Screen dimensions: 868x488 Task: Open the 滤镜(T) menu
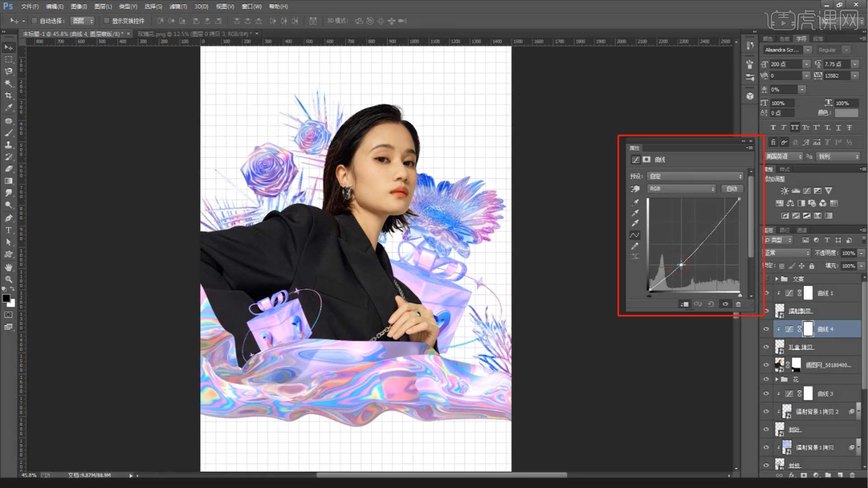[x=178, y=6]
